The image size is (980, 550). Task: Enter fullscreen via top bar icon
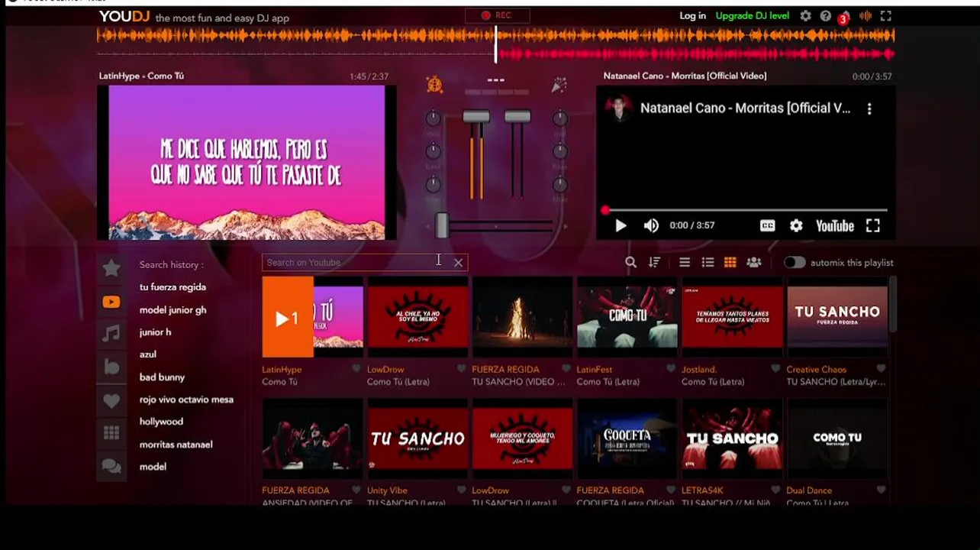pos(886,16)
